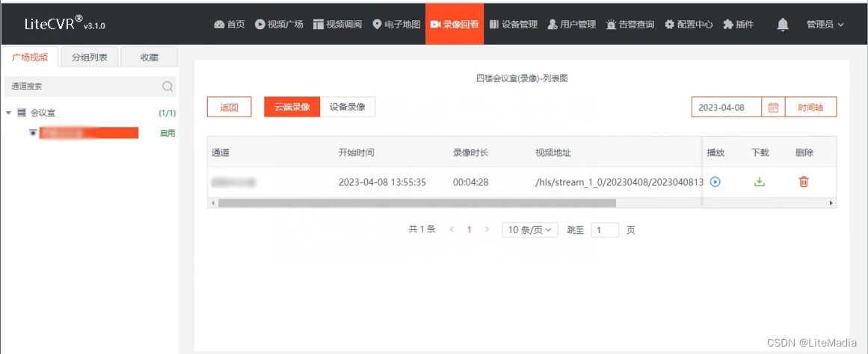Click the 00:04:28 duration cell

470,182
